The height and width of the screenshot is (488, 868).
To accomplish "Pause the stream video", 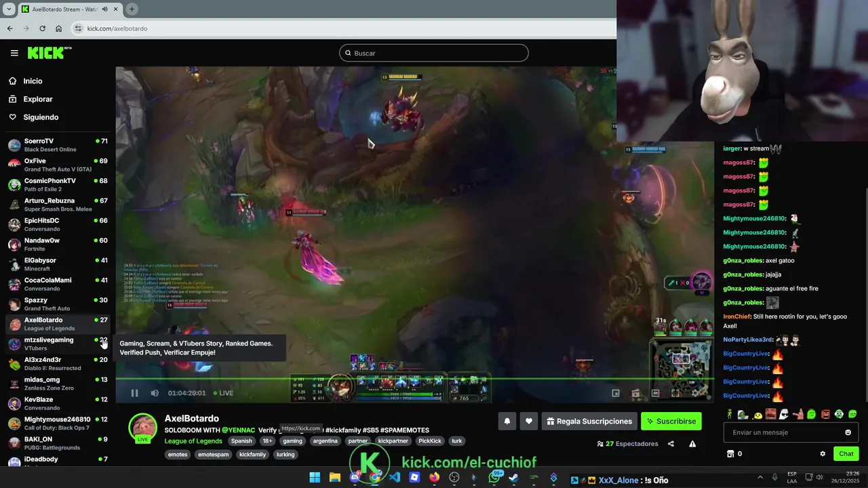I will pos(134,393).
